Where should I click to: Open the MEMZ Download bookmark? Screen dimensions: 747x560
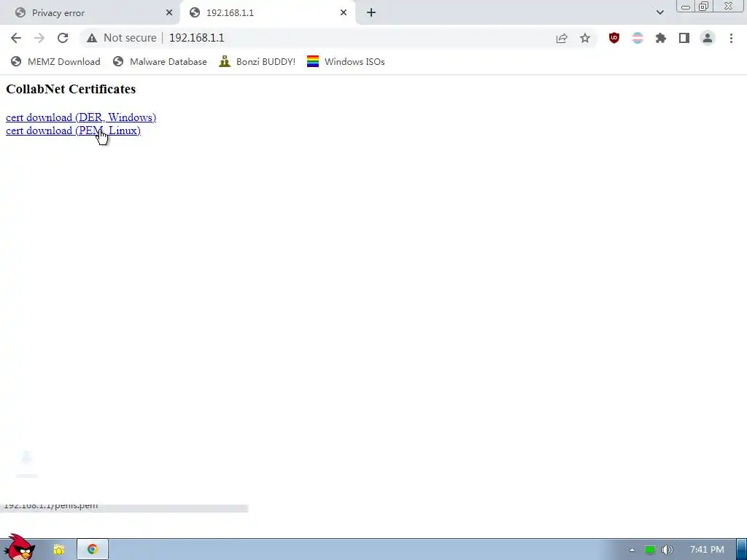click(x=55, y=62)
